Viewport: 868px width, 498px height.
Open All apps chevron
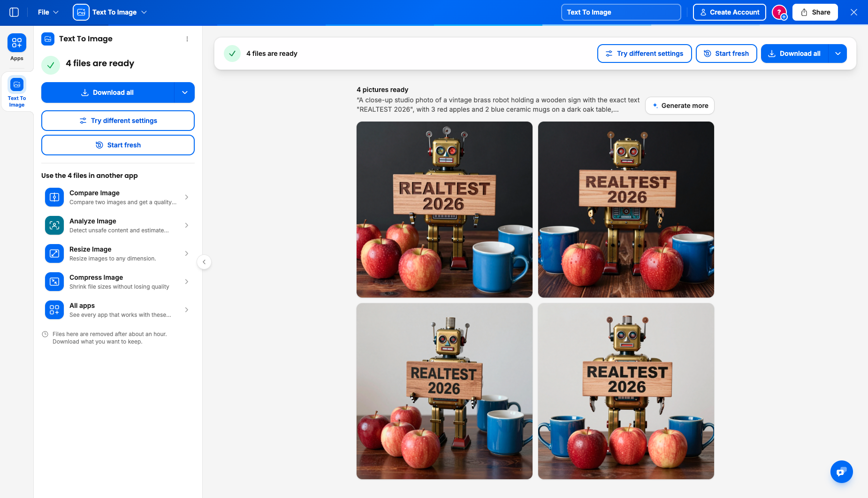click(x=187, y=310)
